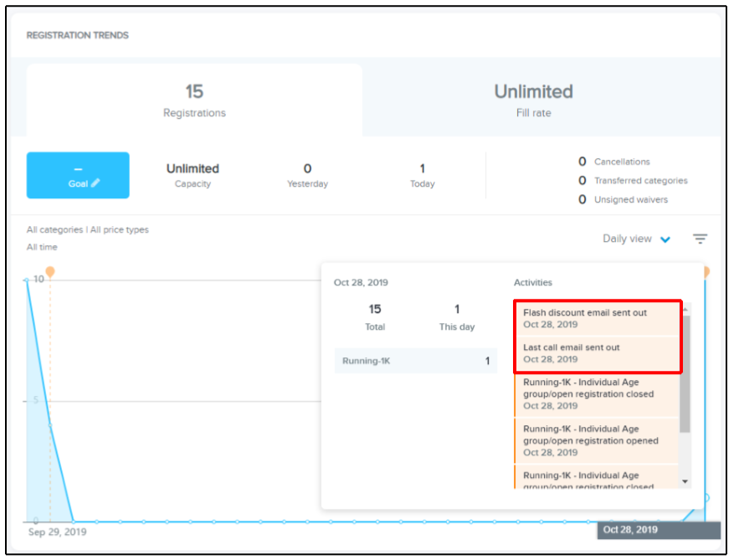Click the 'Unsigned waivers' label

(630, 200)
